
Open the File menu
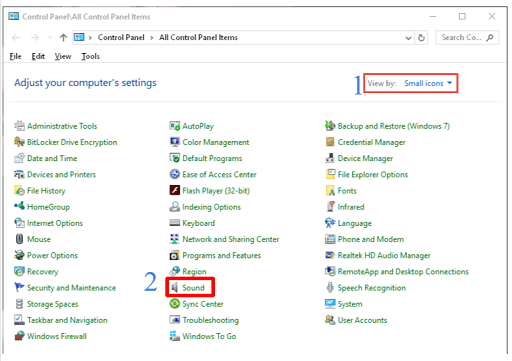click(15, 56)
